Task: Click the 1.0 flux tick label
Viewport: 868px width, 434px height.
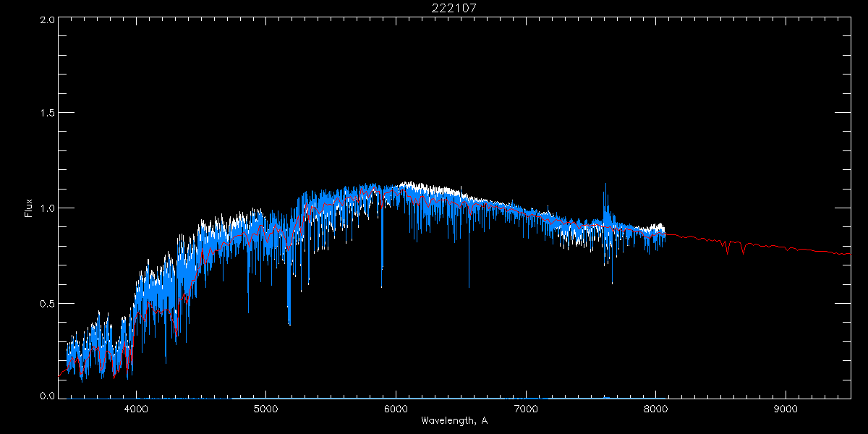Action: (47, 208)
